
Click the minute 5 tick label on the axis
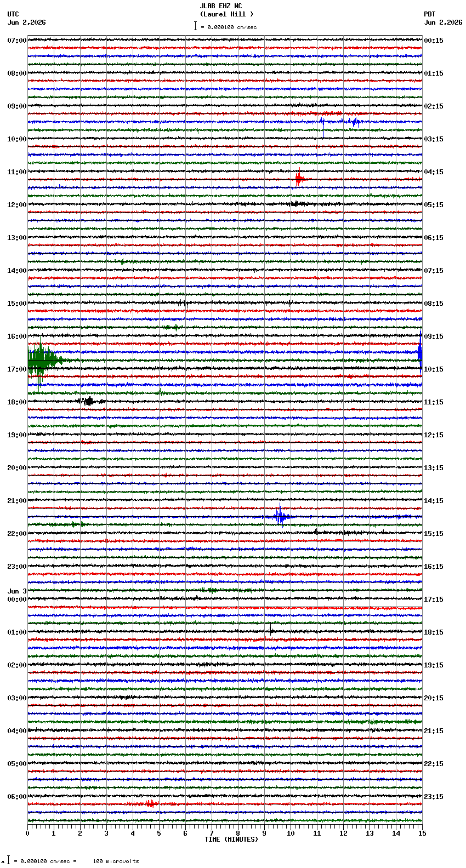159,833
